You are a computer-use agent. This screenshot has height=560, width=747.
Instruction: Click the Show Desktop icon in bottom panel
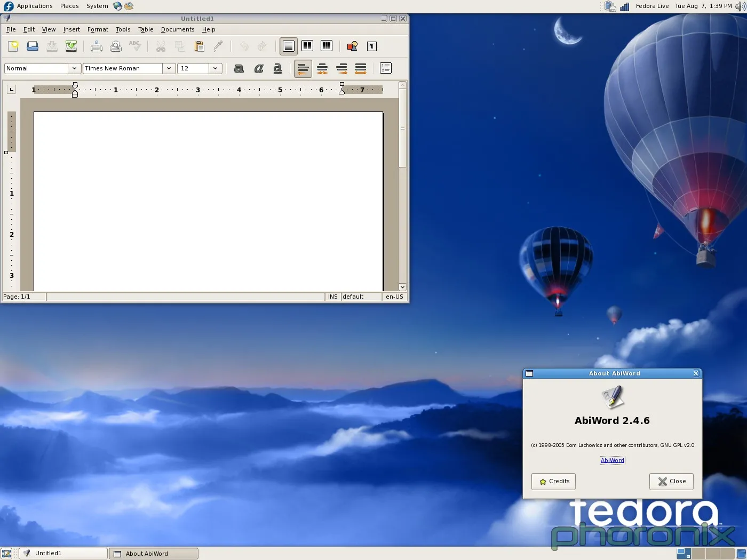pos(6,554)
